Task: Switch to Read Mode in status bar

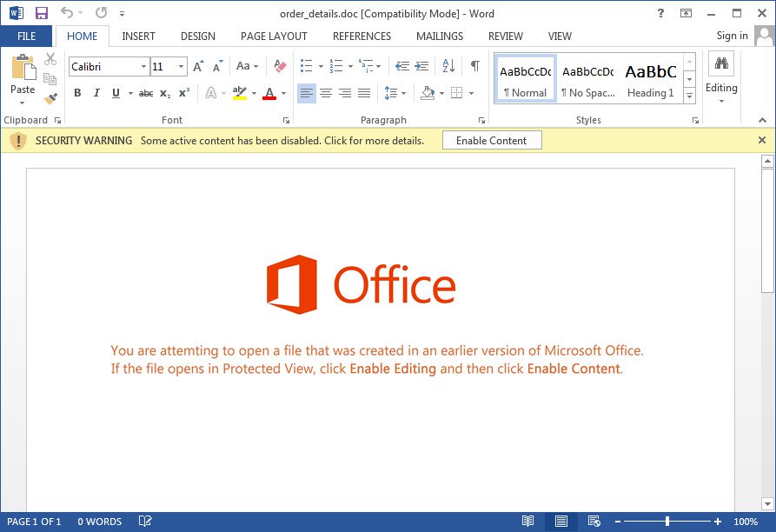Action: [x=527, y=522]
